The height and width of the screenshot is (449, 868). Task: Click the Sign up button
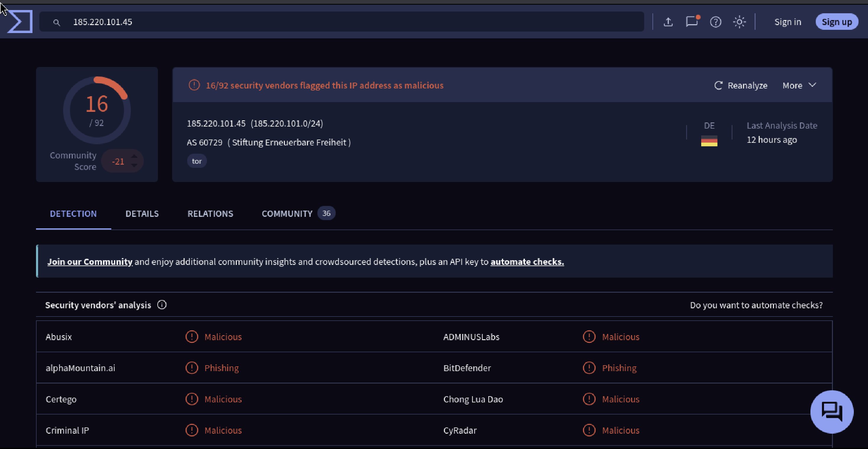coord(837,22)
